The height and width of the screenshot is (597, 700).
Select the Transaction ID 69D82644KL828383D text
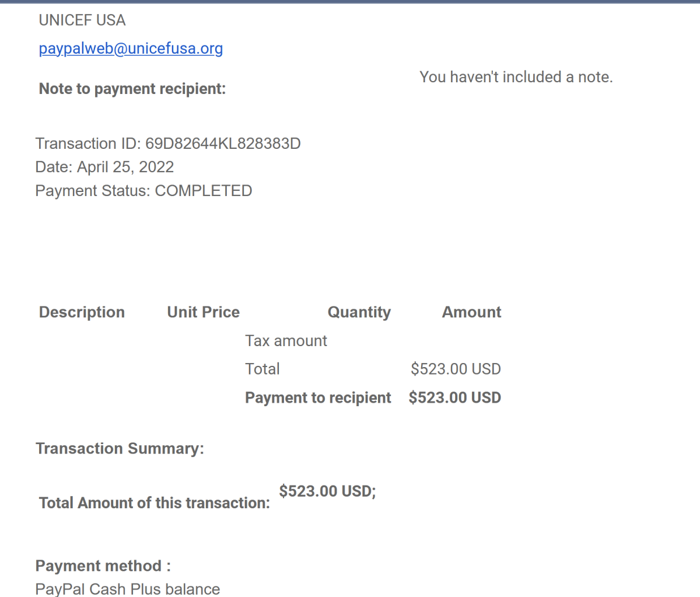click(168, 144)
